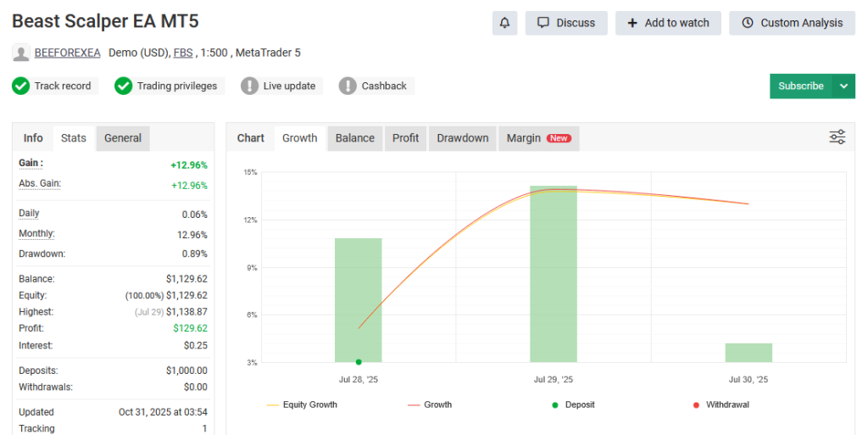Add this system to watch list
This screenshot has width=868, height=435.
click(x=668, y=23)
